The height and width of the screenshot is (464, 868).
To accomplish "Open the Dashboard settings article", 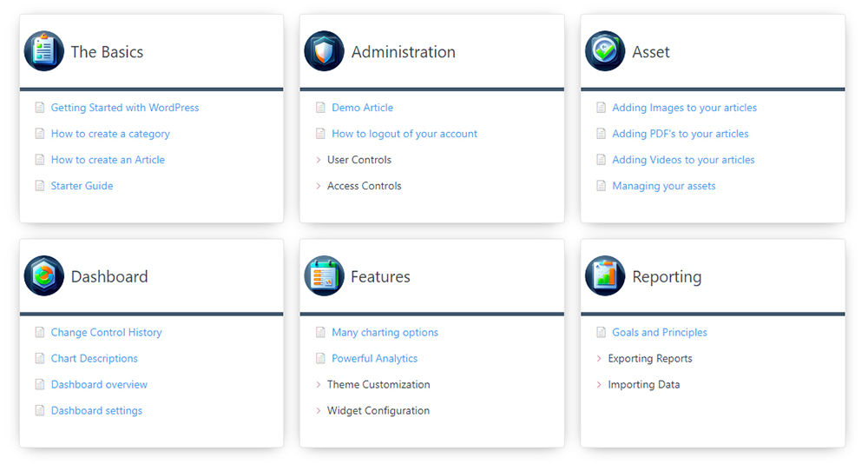I will pos(96,411).
